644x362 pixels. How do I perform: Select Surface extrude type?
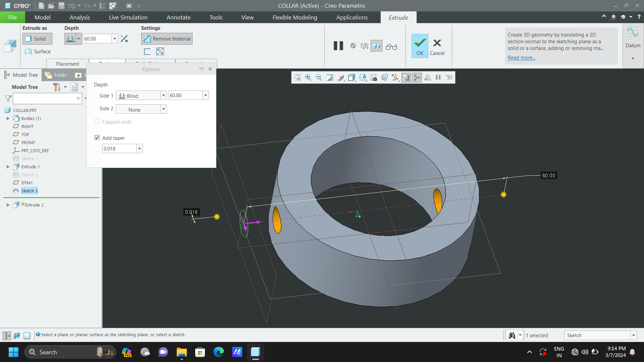[x=38, y=52]
